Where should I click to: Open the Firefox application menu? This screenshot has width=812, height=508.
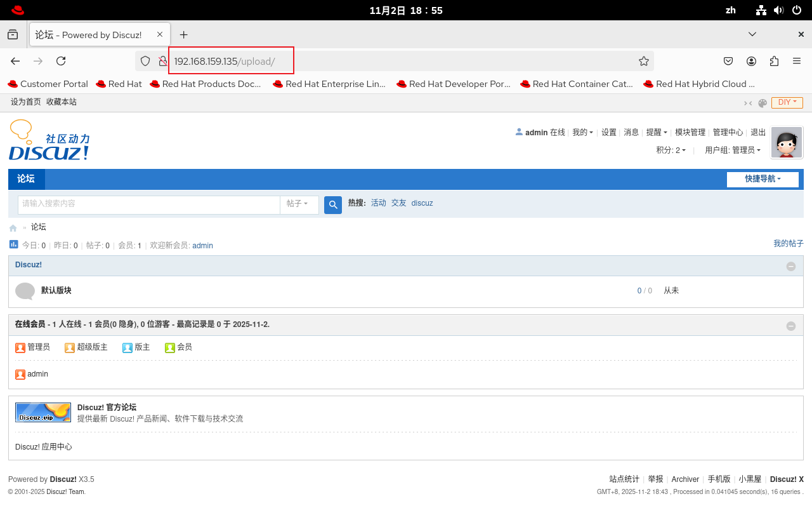point(797,61)
